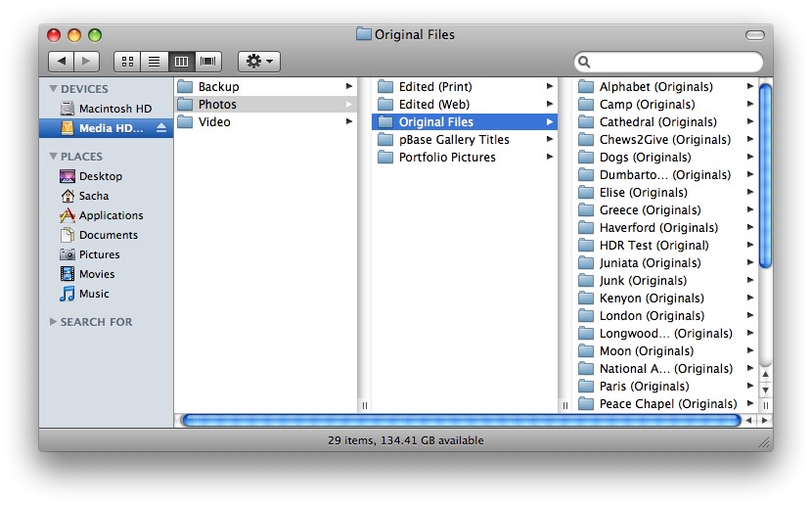Open Music in the sidebar
812x505 pixels.
point(84,294)
